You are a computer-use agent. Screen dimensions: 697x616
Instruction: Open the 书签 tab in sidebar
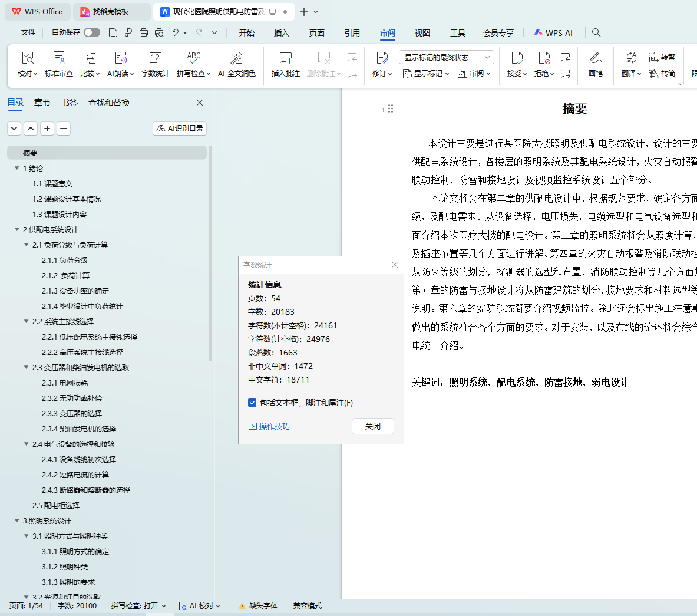[x=70, y=103]
